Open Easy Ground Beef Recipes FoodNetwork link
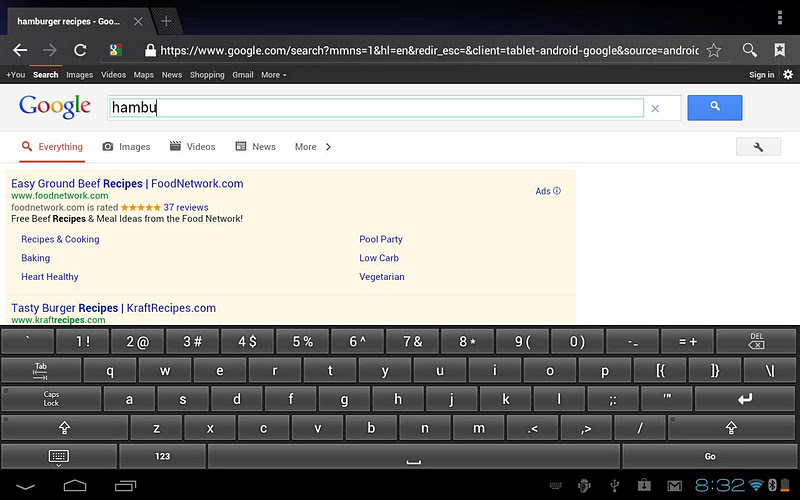800x500 pixels. click(x=127, y=184)
